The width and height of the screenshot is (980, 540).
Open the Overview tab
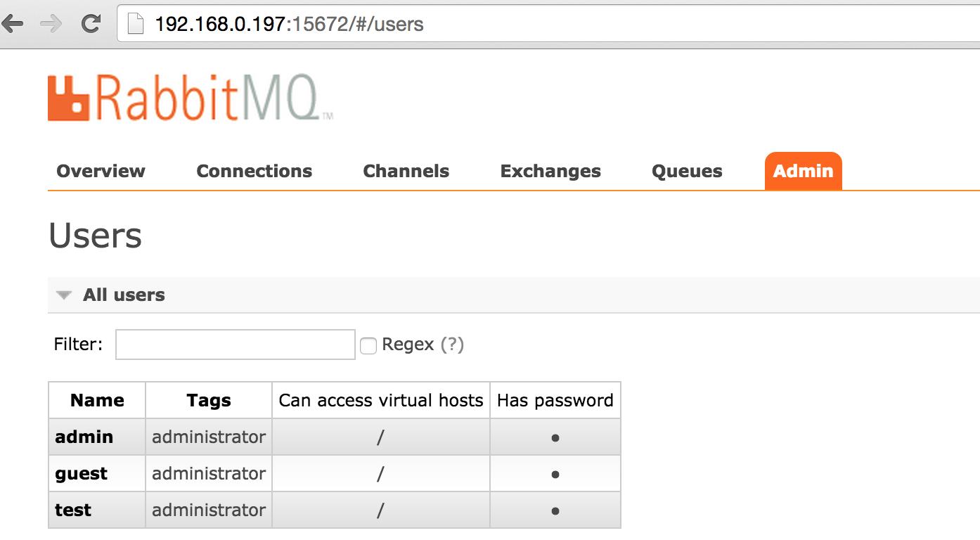coord(101,171)
